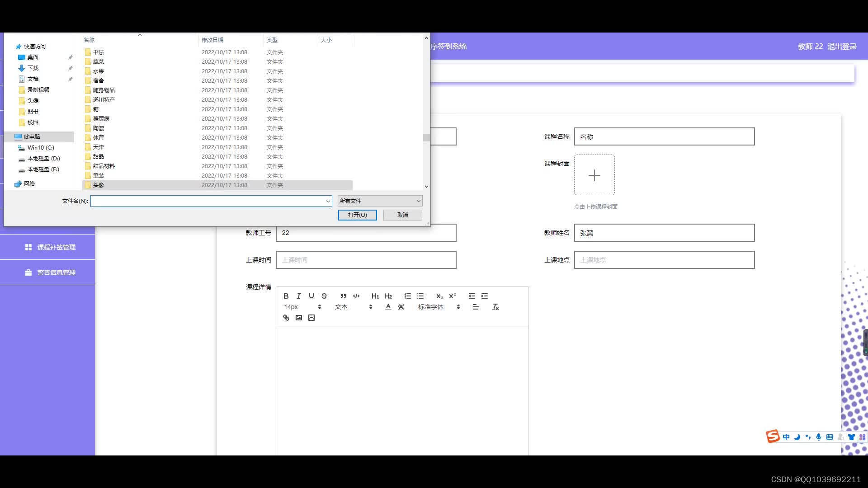
Task: Select the highlighted 头像 folder in file list
Action: [x=217, y=185]
